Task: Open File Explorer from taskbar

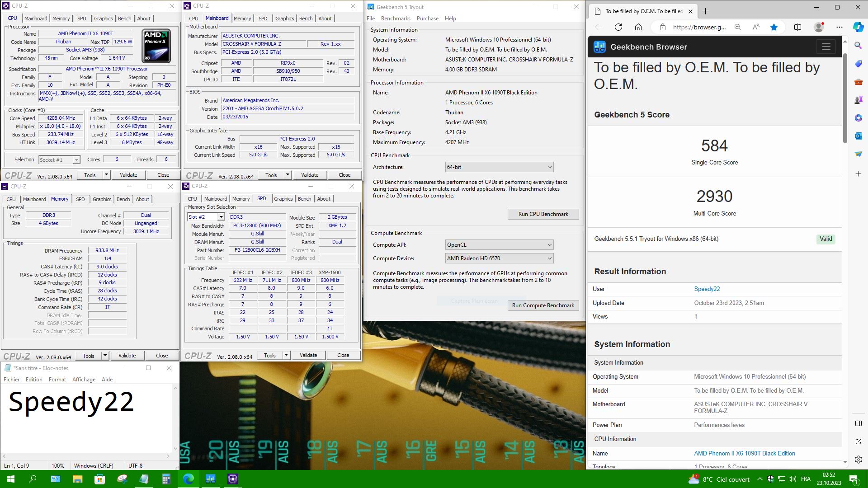Action: click(x=77, y=479)
